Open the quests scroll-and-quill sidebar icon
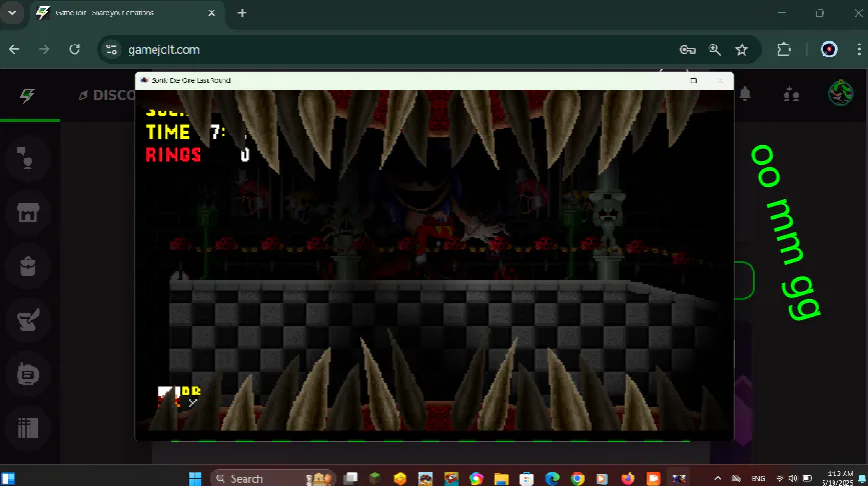 (x=27, y=320)
